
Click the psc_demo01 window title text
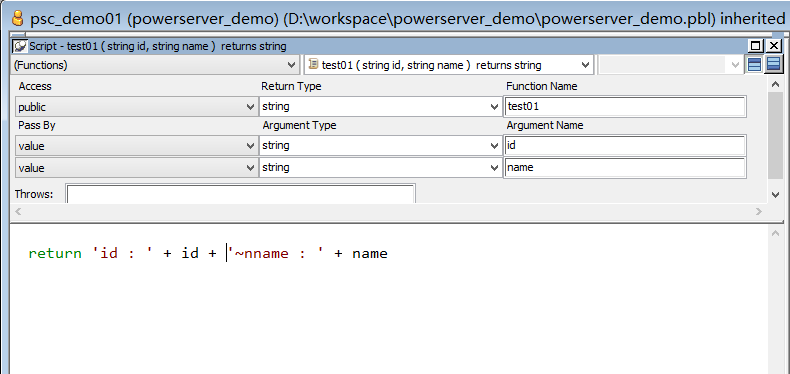pos(408,19)
